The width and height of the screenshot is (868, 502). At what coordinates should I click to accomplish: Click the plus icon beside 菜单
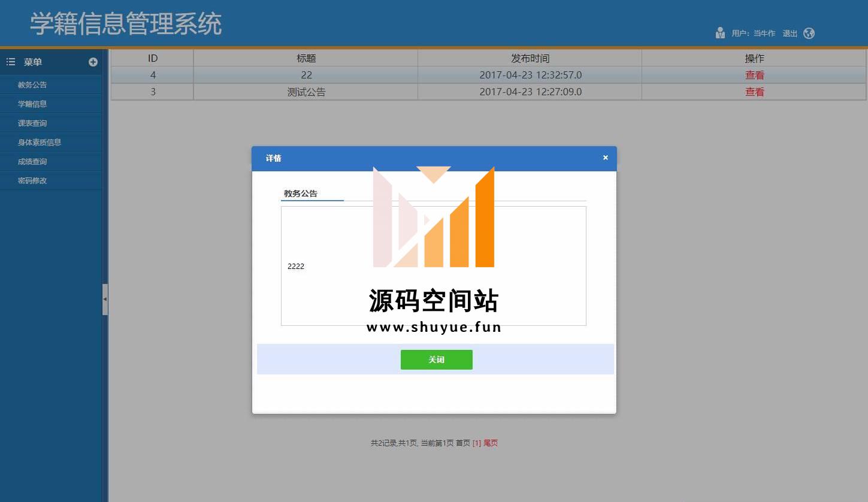coord(93,62)
